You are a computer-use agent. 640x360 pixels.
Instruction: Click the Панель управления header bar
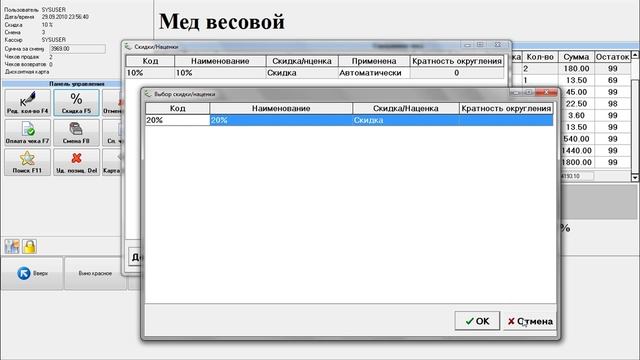tap(61, 84)
